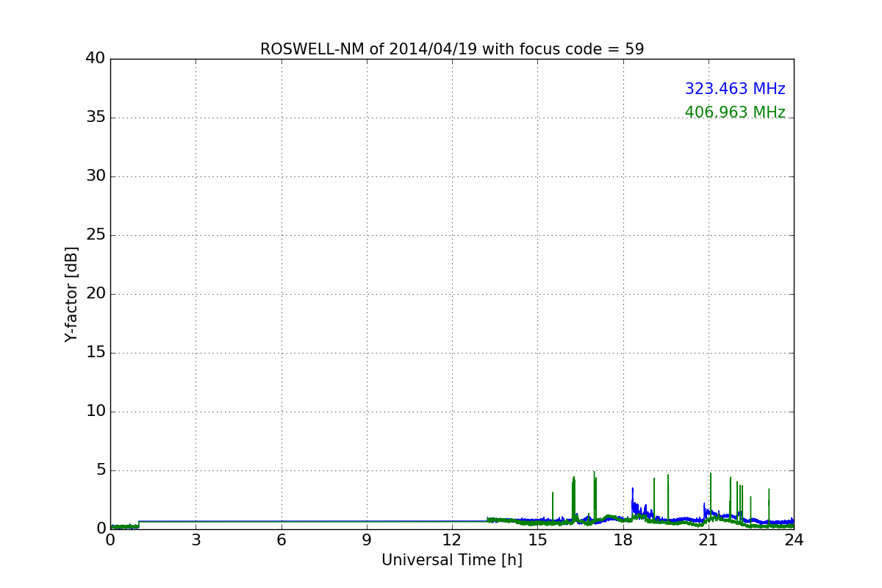The height and width of the screenshot is (588, 882).
Task: Click the y-axis tick label 15
Action: coord(96,353)
